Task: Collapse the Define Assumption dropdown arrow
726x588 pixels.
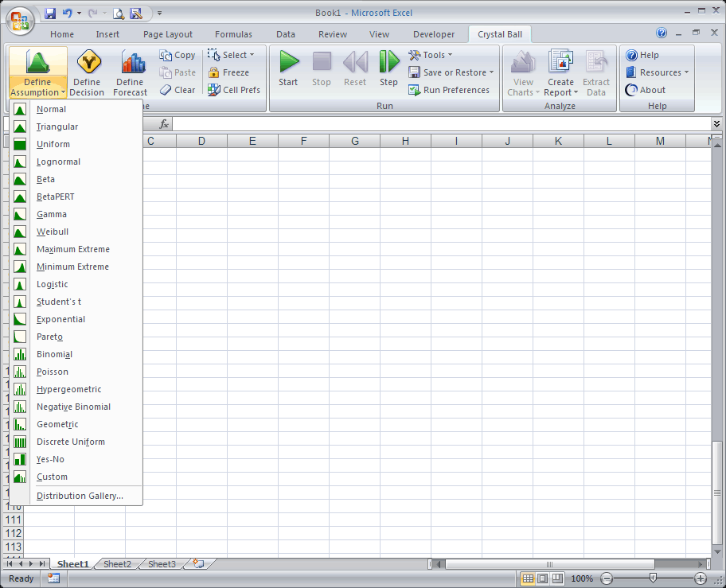Action: [63, 92]
